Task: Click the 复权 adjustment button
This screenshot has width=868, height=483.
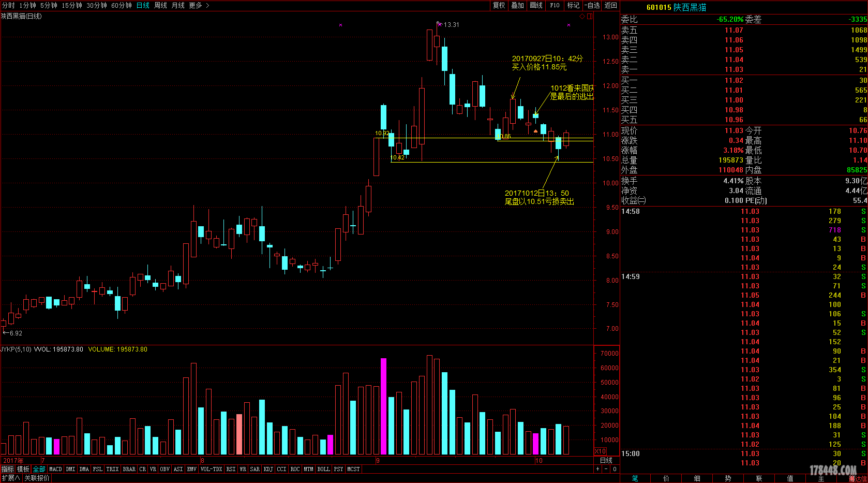Action: point(499,5)
